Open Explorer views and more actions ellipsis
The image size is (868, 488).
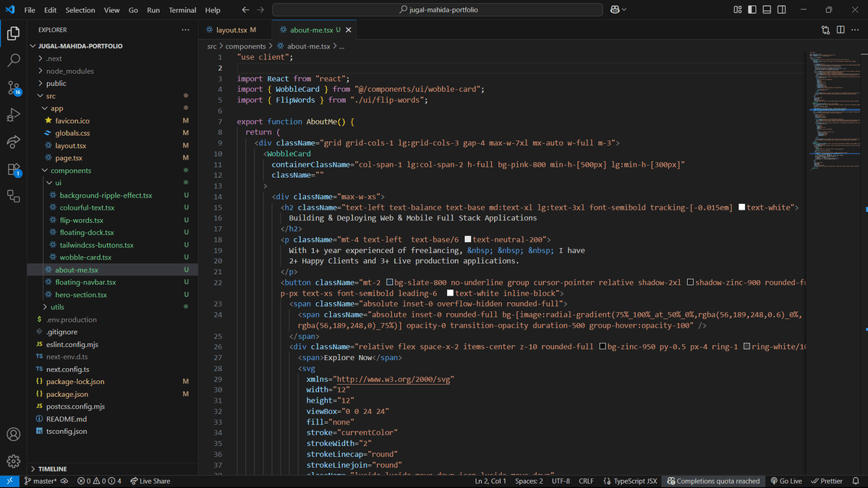[x=186, y=30]
